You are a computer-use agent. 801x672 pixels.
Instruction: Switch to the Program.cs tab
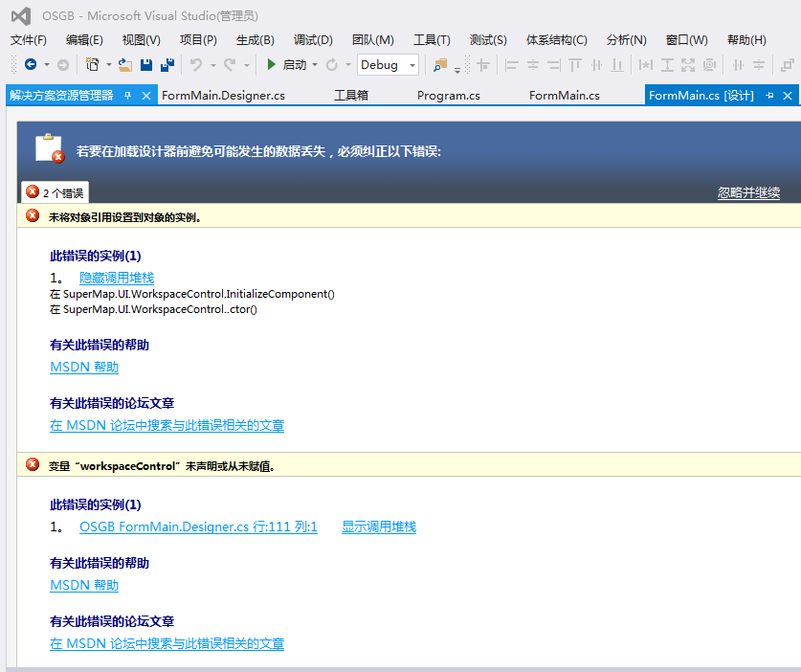449,95
